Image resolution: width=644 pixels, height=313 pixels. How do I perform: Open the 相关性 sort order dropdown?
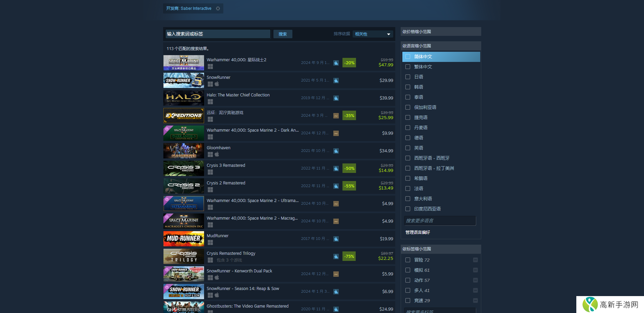[373, 34]
